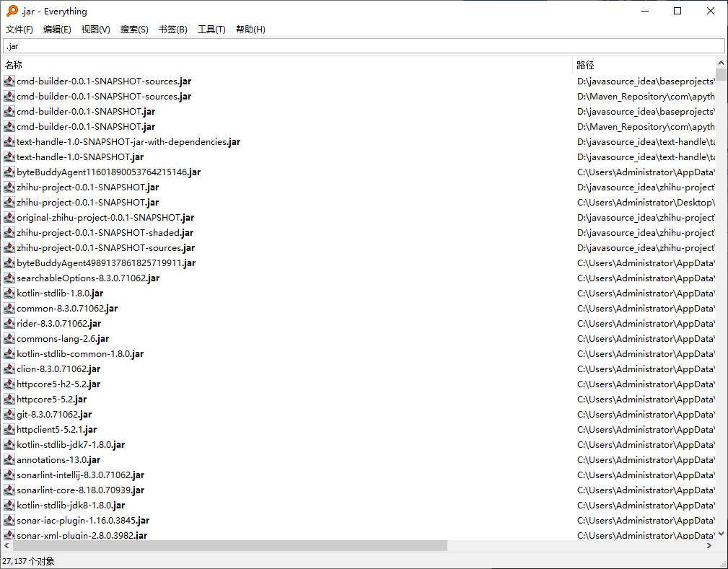Click jar icon of text-handle-1.0-SNAPSHOT.jar
Viewport: 728px width, 569px height.
click(x=9, y=157)
